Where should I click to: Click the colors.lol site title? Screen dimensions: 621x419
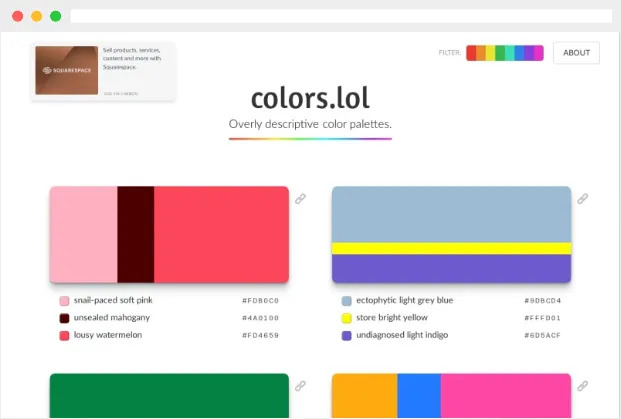tap(310, 98)
